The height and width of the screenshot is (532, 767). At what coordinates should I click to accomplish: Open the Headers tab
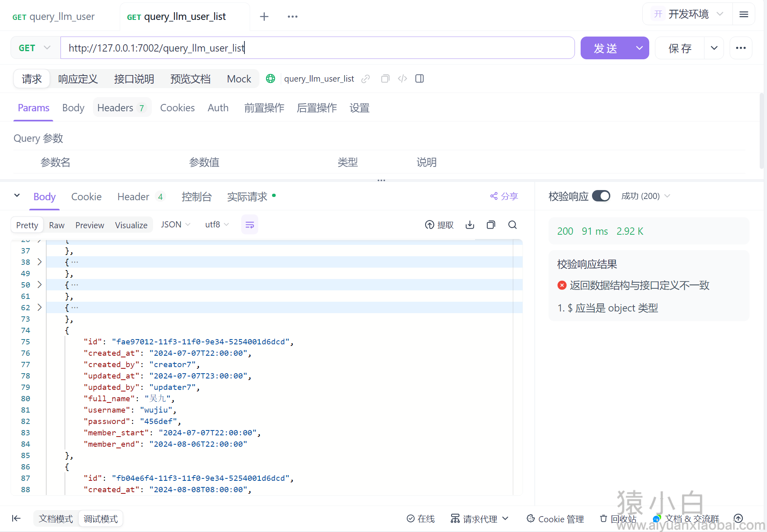(121, 108)
